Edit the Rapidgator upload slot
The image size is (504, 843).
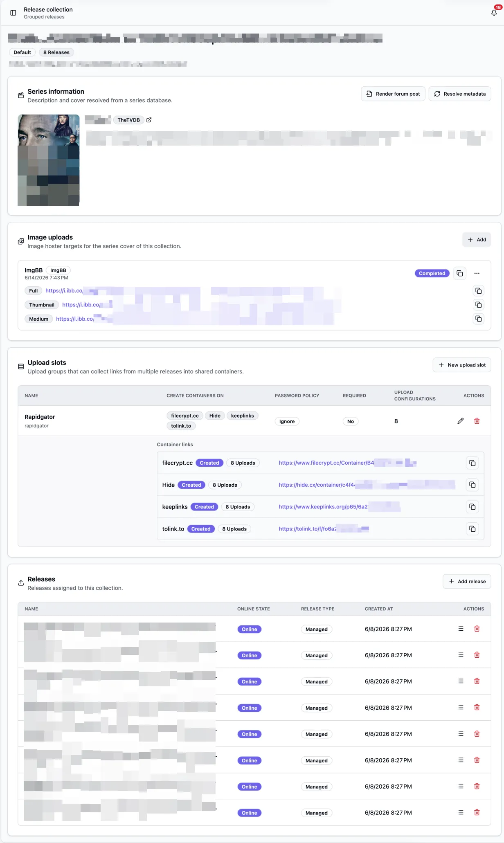[x=461, y=421]
